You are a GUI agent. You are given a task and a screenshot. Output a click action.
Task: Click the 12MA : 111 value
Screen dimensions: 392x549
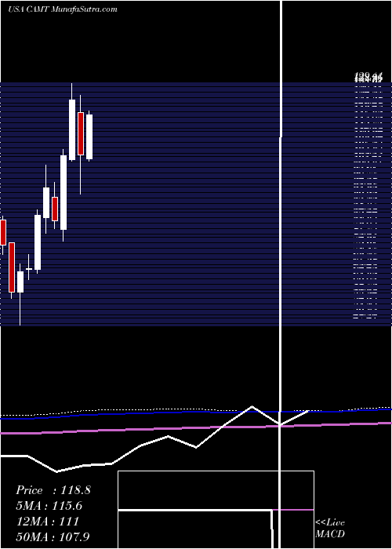(47, 522)
